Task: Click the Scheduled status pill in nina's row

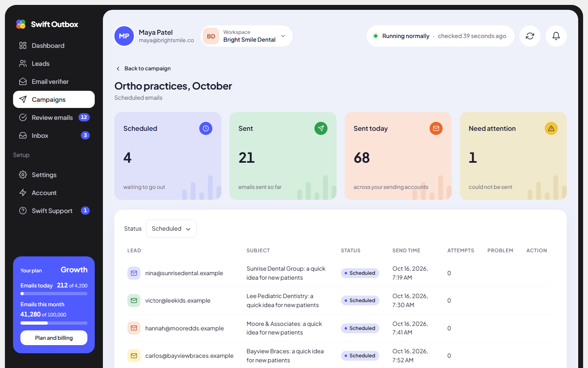Action: coord(360,273)
